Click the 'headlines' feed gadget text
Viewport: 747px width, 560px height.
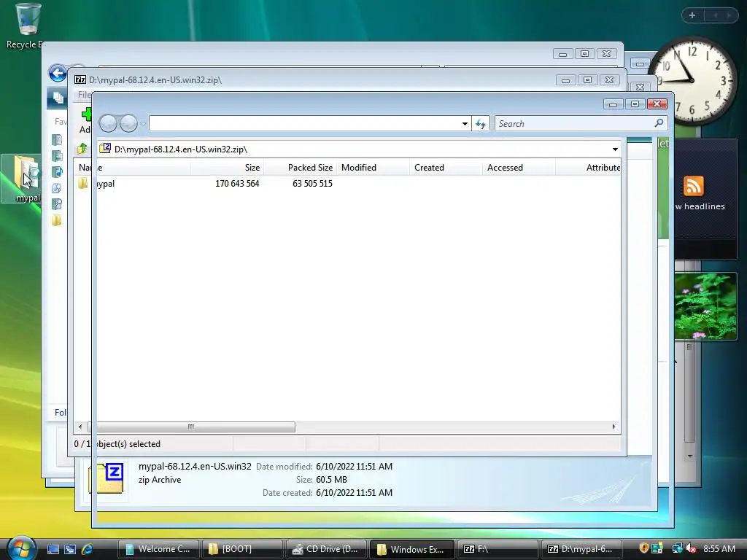tap(705, 206)
